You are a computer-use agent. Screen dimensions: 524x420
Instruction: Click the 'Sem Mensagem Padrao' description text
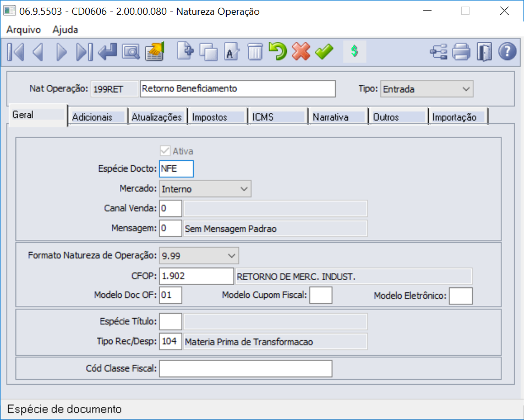click(231, 229)
